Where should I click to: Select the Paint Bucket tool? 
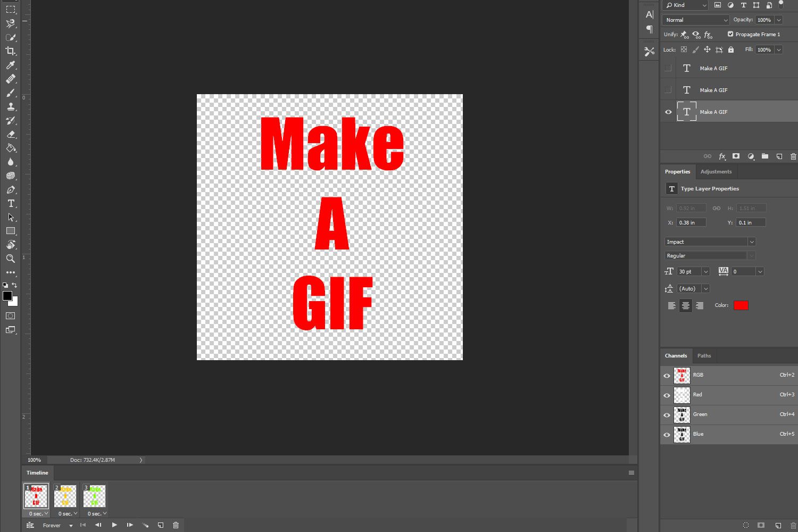(11, 148)
